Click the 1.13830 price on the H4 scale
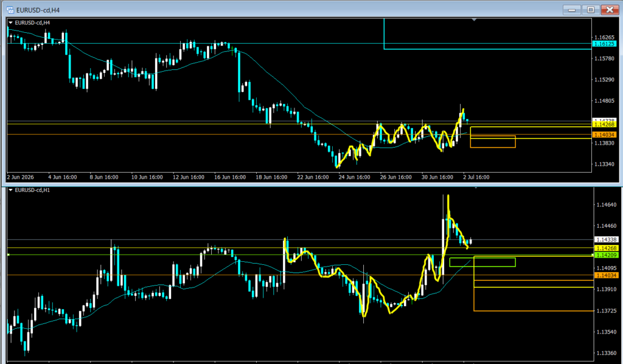The width and height of the screenshot is (623, 364). [x=604, y=143]
